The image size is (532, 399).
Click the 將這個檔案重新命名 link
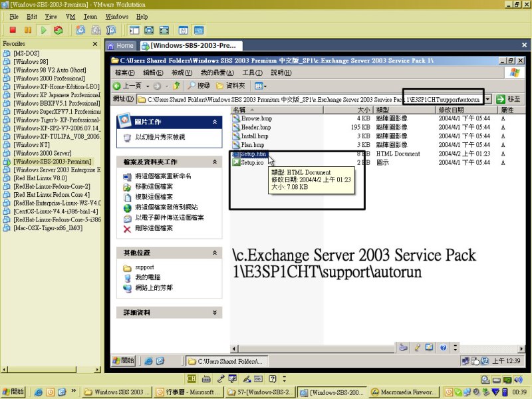click(163, 176)
